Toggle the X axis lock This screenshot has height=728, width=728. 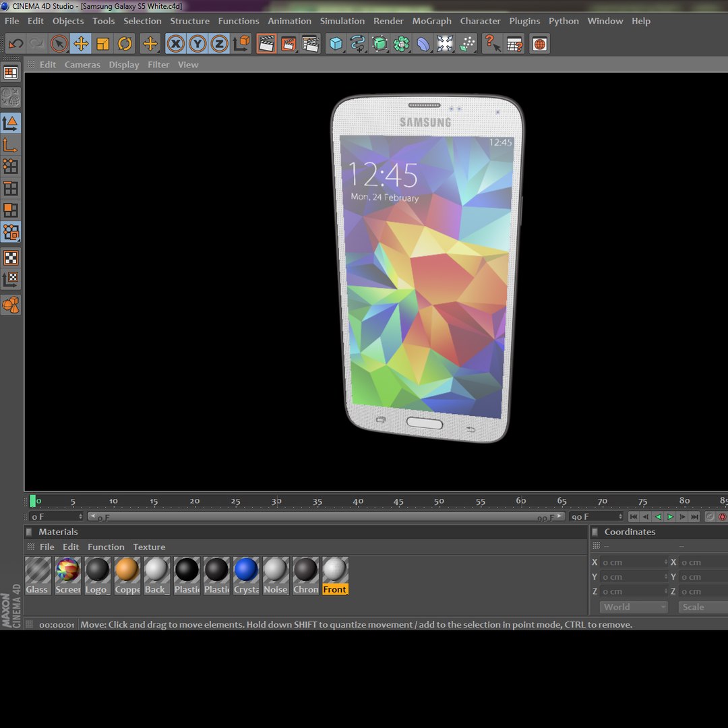pos(175,44)
